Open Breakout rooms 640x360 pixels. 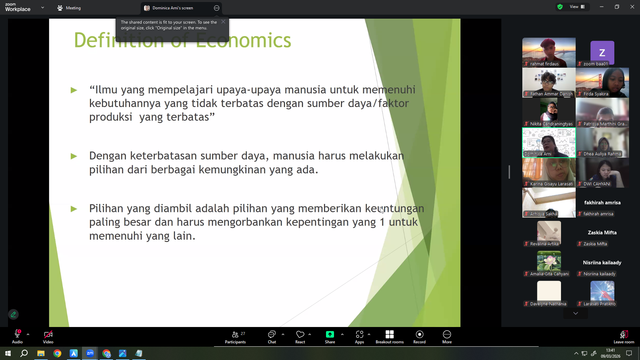389,337
